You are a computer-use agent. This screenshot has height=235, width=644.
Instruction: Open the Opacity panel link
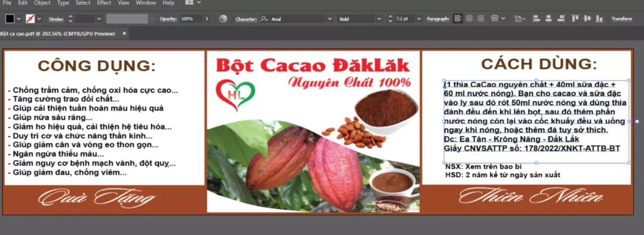(x=168, y=19)
